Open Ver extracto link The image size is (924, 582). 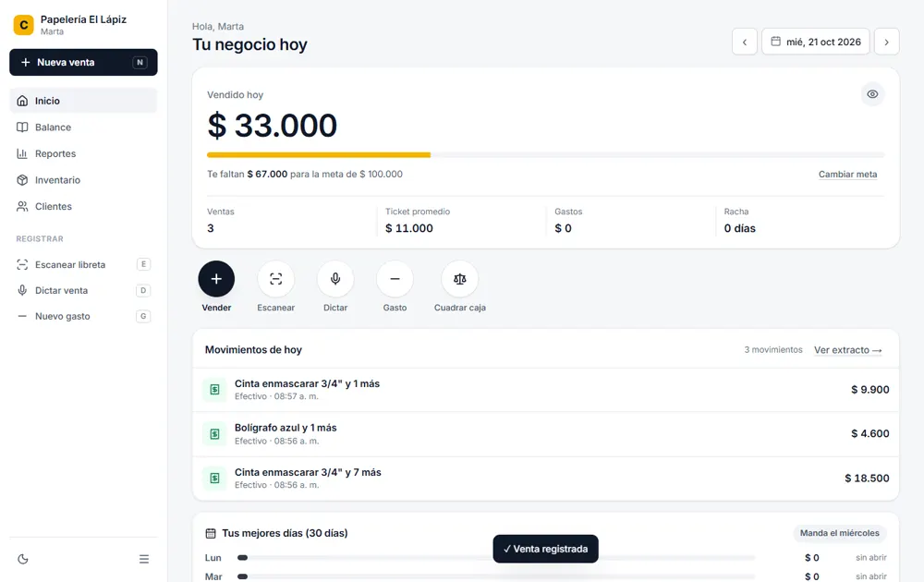pos(848,350)
